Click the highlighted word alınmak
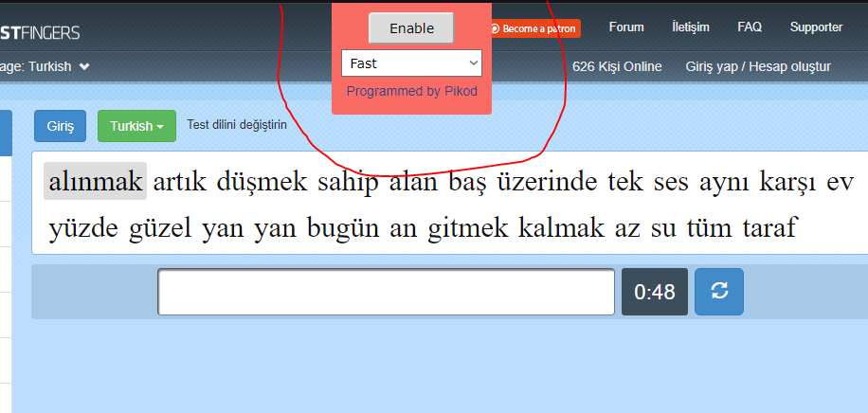 pyautogui.click(x=95, y=181)
